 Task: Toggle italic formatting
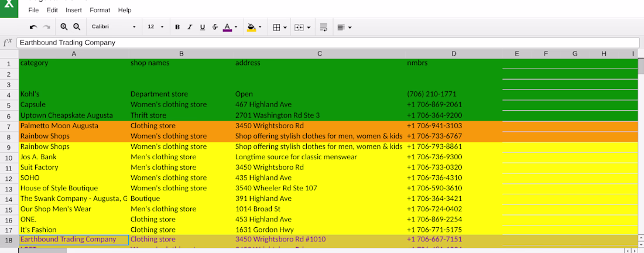[x=190, y=27]
